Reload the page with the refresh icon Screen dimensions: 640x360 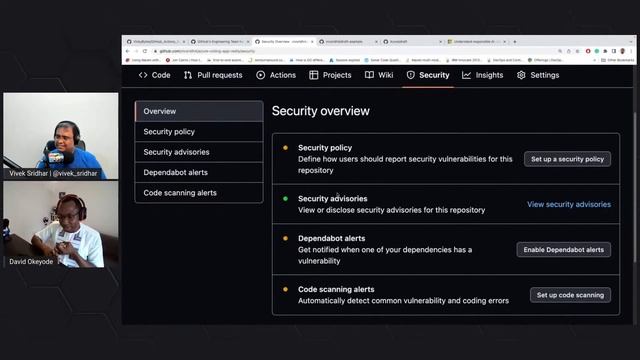(x=145, y=51)
